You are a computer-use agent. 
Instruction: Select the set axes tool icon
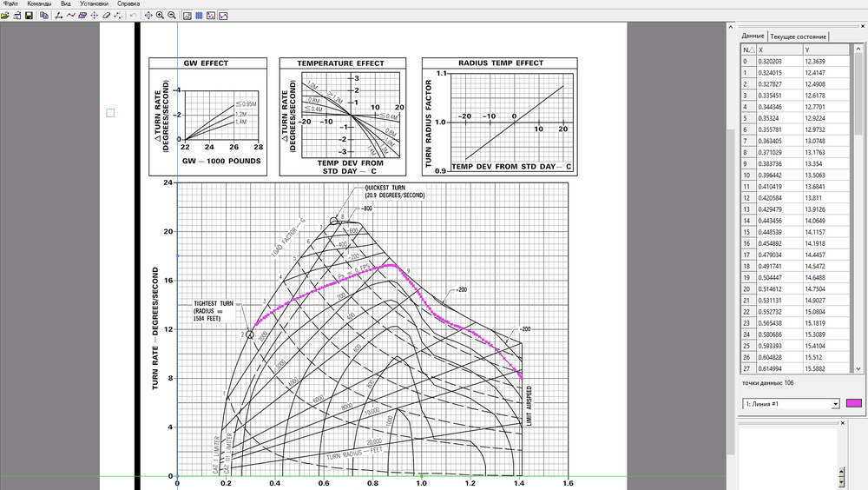59,16
